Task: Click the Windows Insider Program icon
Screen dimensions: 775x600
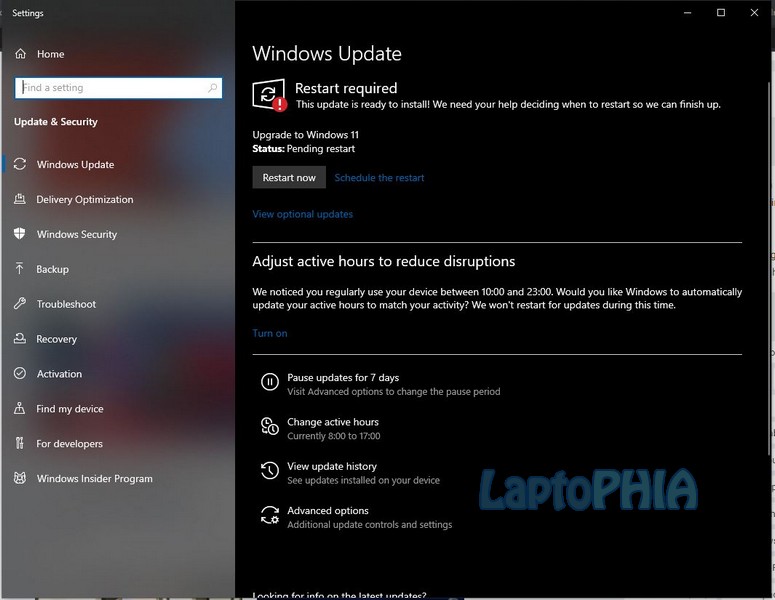Action: click(20, 478)
